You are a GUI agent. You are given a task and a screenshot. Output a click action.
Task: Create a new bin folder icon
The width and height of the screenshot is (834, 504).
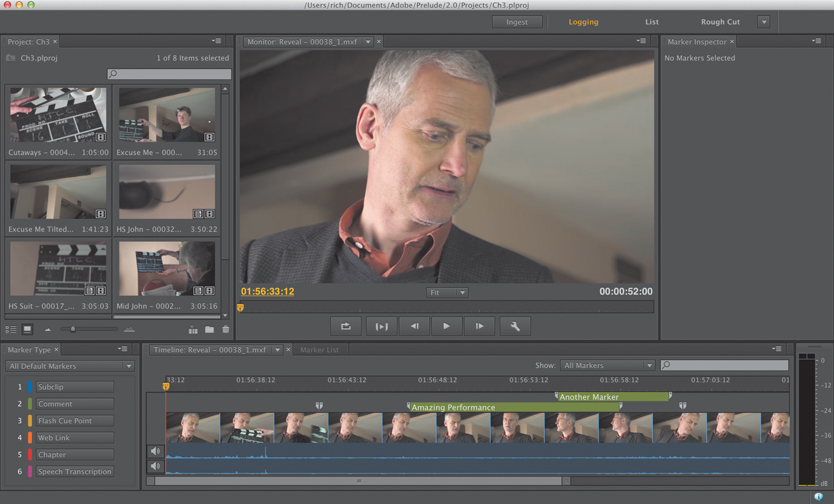tap(209, 330)
